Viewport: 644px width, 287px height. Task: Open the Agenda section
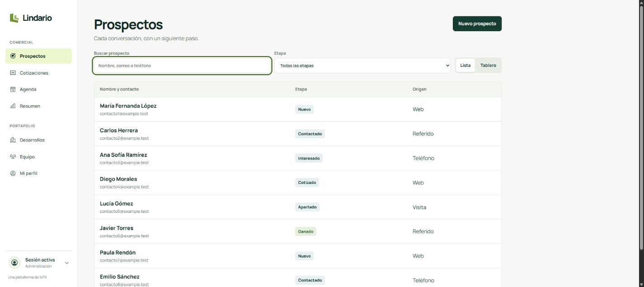pos(38,89)
